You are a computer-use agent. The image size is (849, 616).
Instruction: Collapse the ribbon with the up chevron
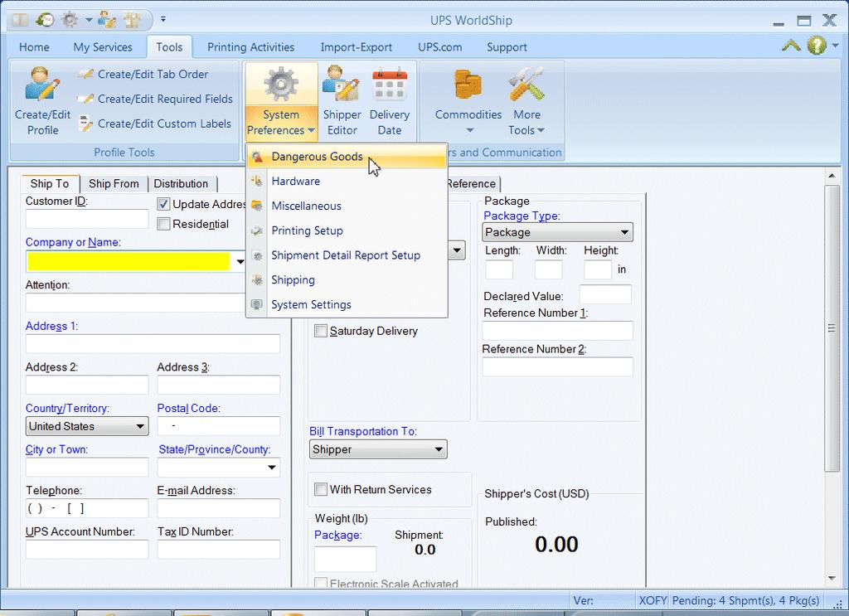pyautogui.click(x=791, y=46)
